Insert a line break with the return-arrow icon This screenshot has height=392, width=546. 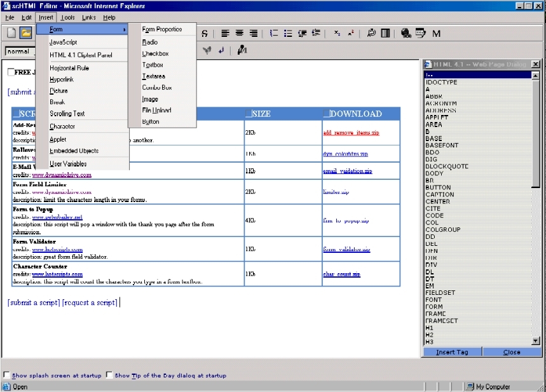[x=221, y=50]
